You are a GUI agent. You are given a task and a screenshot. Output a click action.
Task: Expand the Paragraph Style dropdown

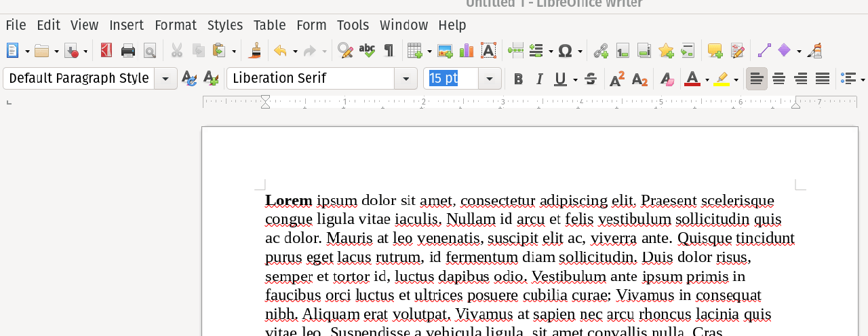[165, 79]
